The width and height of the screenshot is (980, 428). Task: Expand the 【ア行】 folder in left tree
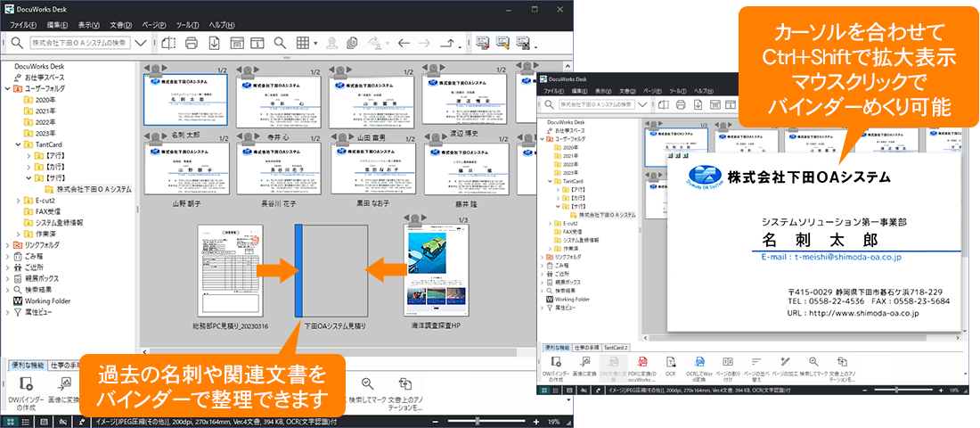[x=29, y=155]
